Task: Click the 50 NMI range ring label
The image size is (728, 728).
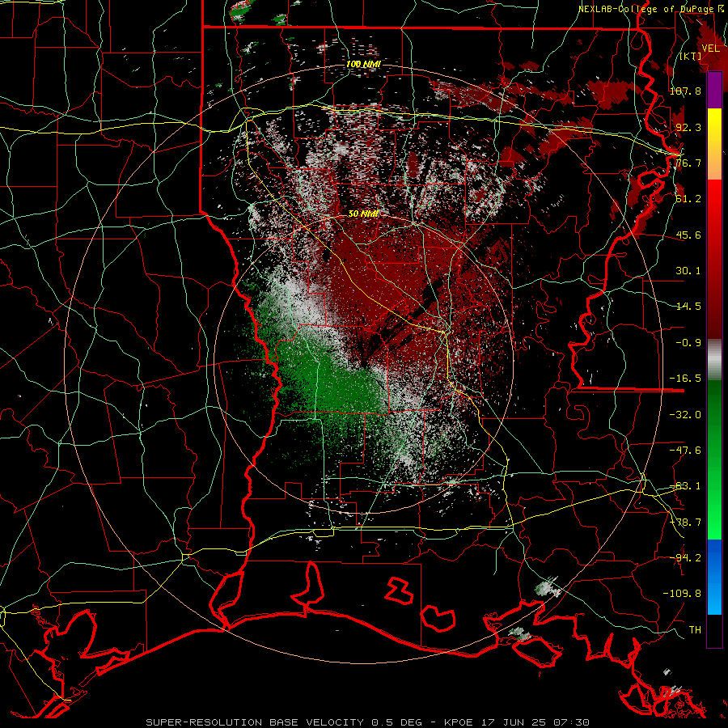Action: click(x=363, y=214)
